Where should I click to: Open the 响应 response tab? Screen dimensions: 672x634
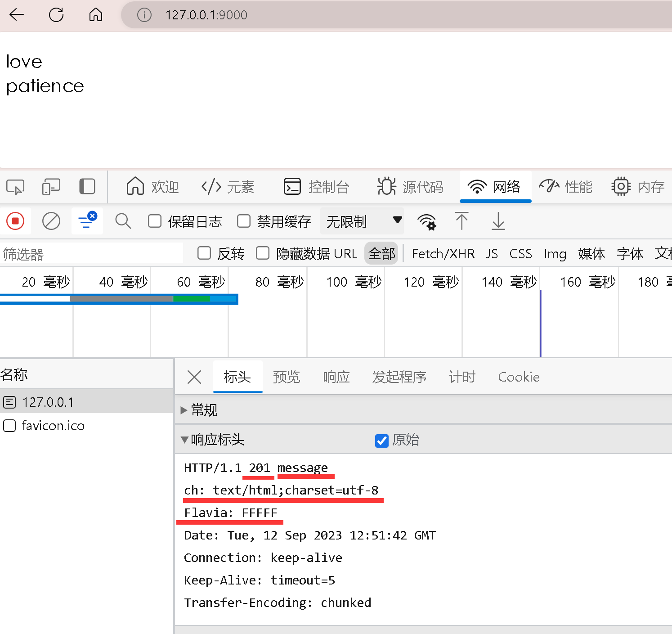tap(336, 377)
